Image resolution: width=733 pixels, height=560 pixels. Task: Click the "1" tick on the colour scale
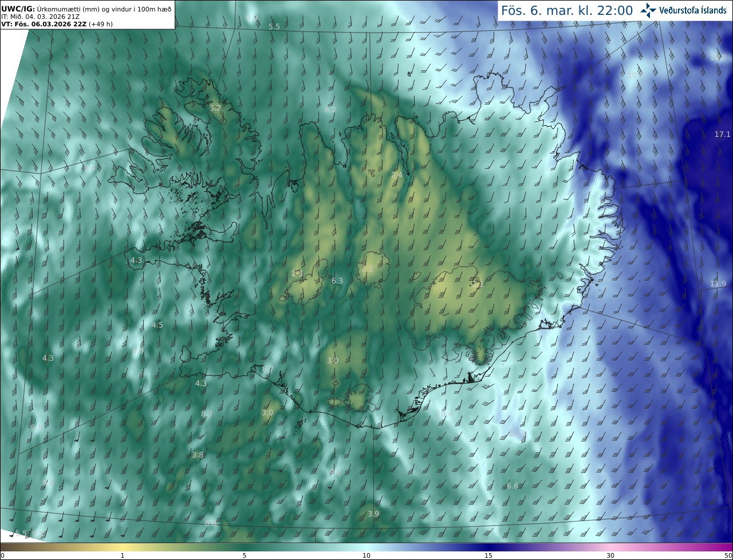coord(123,555)
